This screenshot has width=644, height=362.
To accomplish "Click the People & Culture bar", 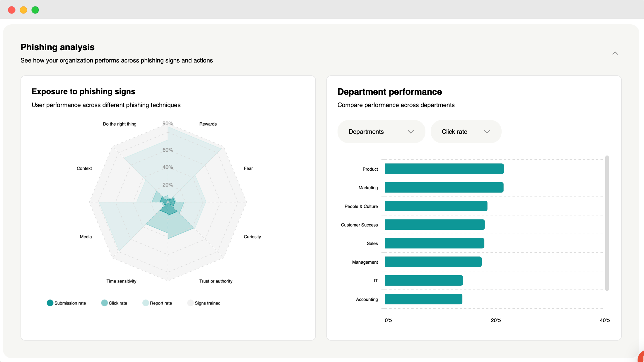I will pos(436,206).
